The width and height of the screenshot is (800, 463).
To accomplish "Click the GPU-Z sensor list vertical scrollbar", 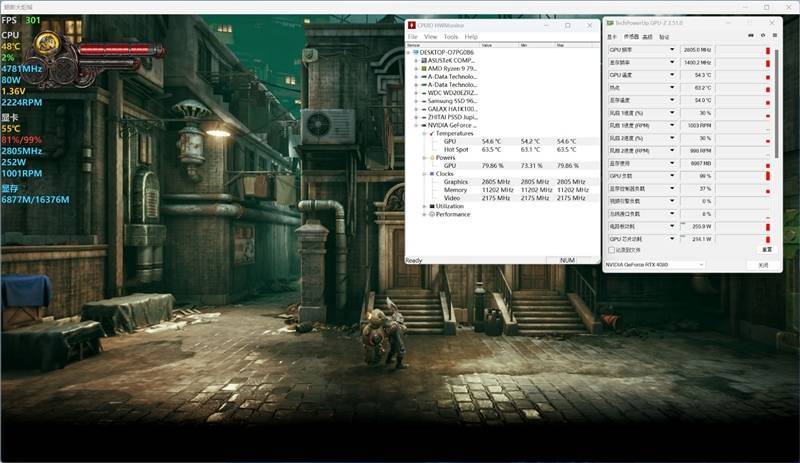I will (777, 102).
